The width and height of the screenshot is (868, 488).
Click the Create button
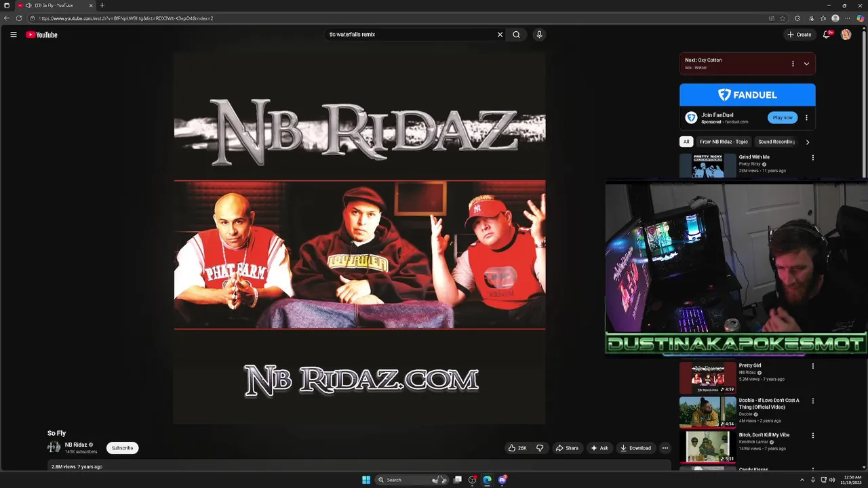799,35
